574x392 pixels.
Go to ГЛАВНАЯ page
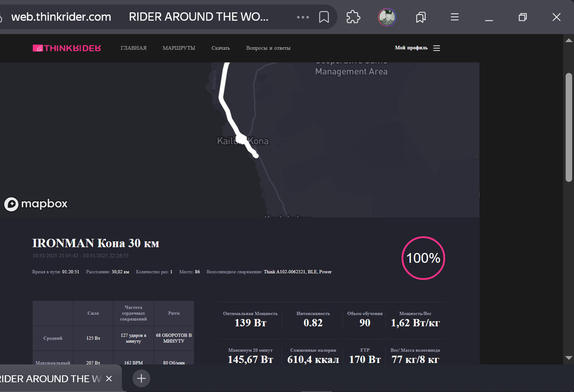pos(134,48)
